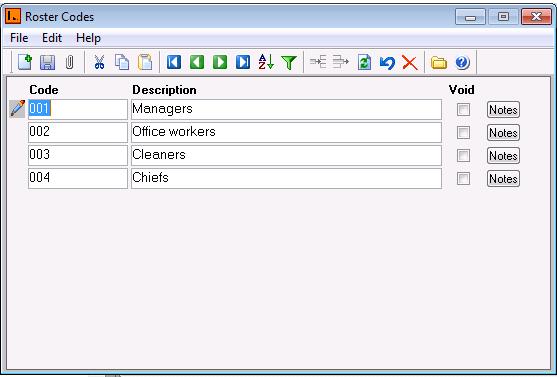Tick the Void checkbox for Managers

point(463,109)
